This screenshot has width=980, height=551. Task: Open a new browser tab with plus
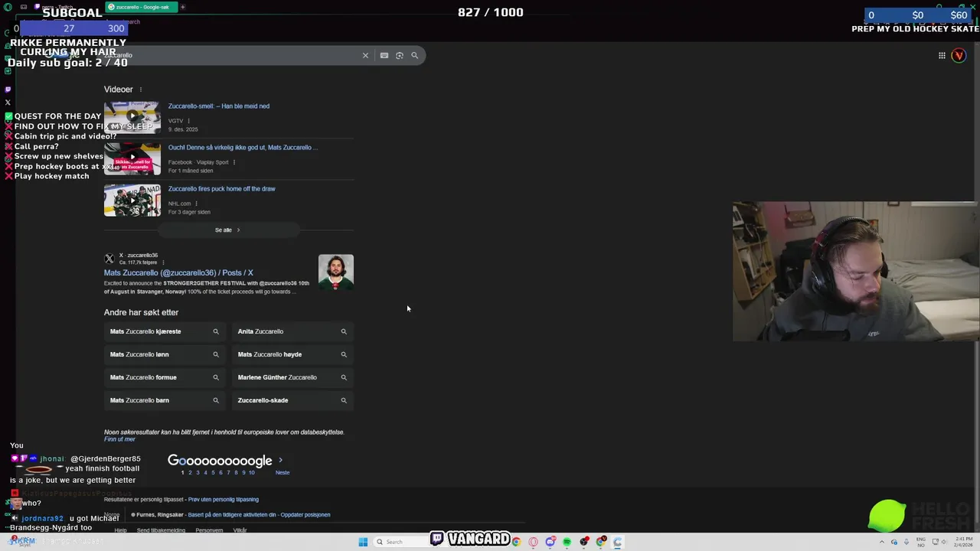click(x=183, y=7)
